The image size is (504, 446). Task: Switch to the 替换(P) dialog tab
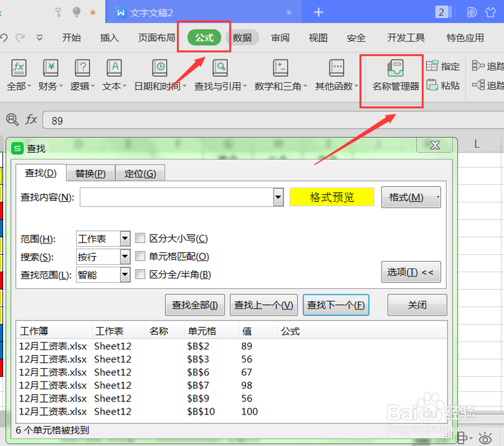tap(90, 174)
